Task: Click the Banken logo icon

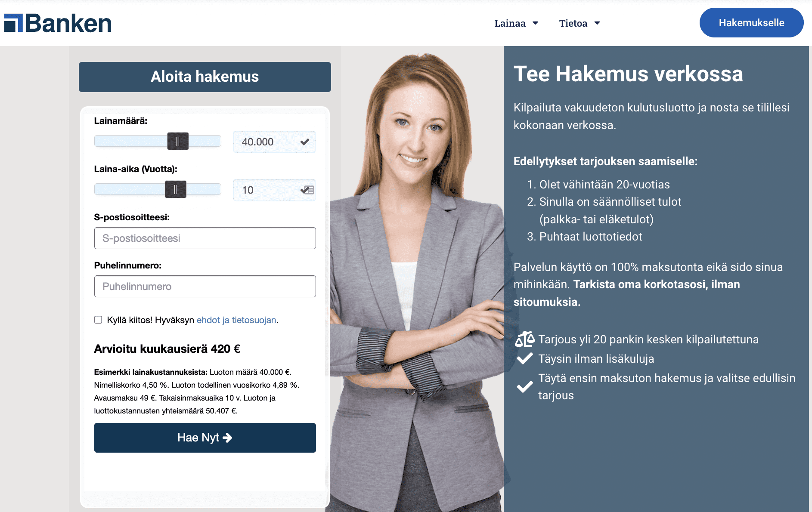Action: point(13,23)
